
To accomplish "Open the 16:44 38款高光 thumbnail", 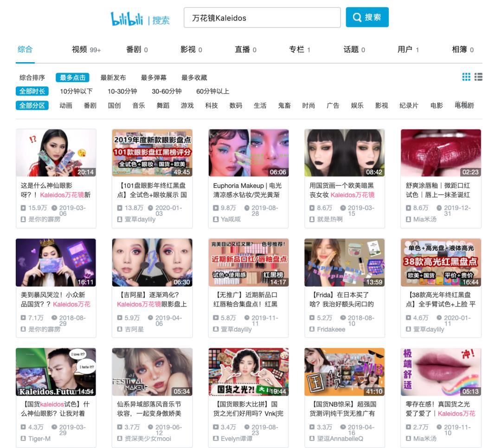I will pos(441,262).
